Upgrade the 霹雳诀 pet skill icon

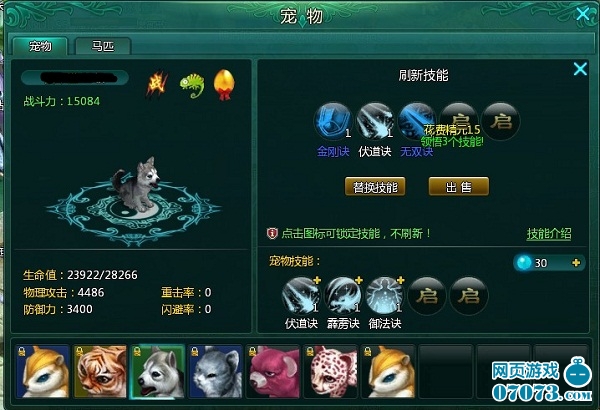tap(343, 296)
